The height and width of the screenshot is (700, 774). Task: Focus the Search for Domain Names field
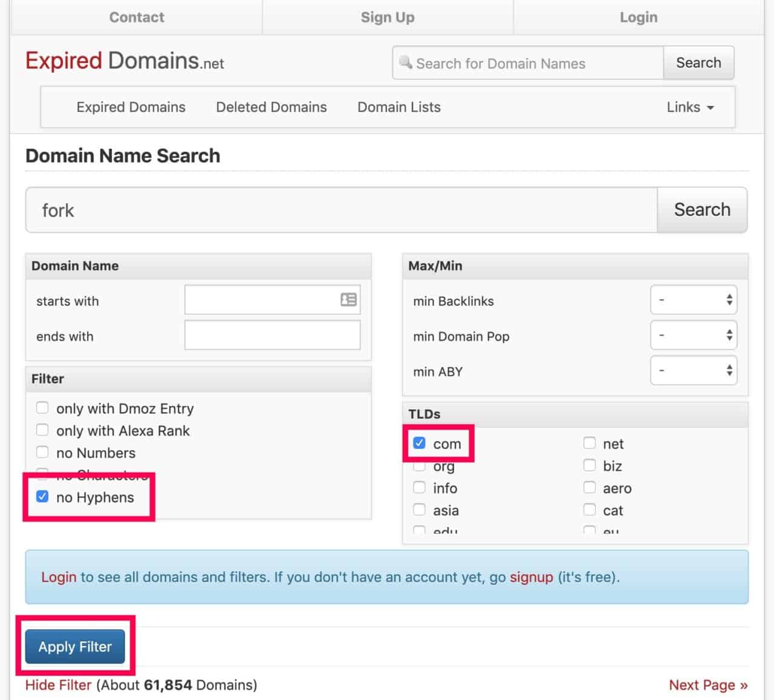[x=528, y=63]
